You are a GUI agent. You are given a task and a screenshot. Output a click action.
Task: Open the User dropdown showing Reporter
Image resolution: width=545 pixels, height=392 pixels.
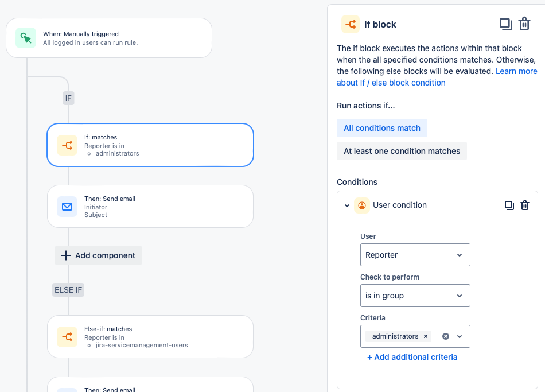(415, 255)
